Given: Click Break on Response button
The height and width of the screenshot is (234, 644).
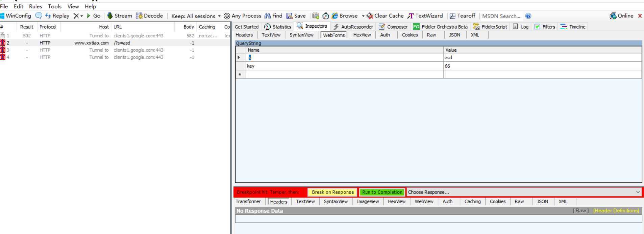Looking at the screenshot, I should coord(332,192).
